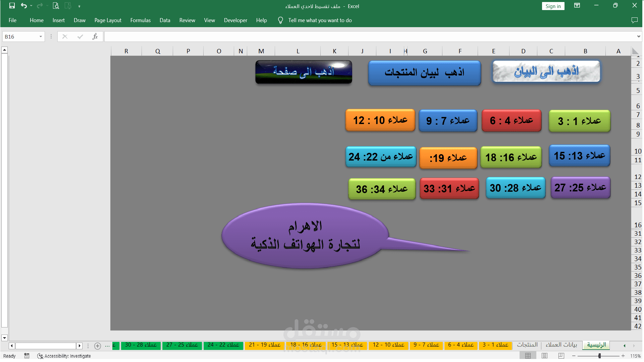The height and width of the screenshot is (362, 644).
Task: Click blue عملاء 13: 15 button
Action: coord(579,156)
